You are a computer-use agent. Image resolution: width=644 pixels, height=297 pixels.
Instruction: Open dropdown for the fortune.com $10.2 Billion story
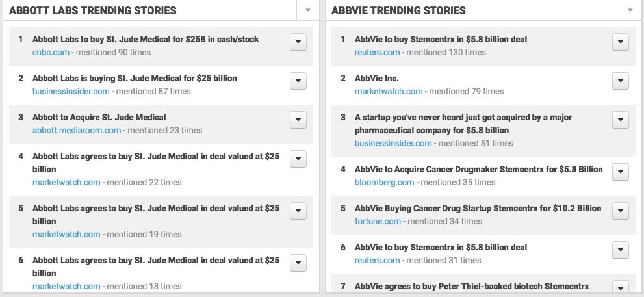click(x=621, y=211)
